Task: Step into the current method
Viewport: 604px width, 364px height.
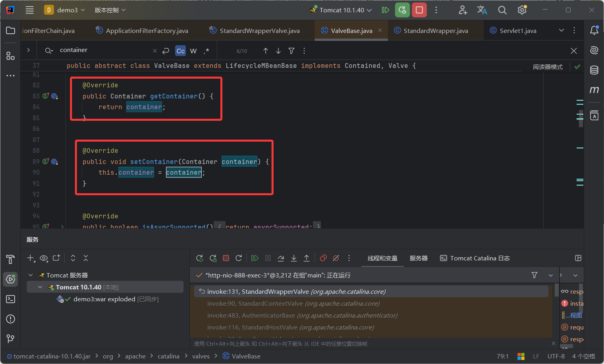Action: pos(294,258)
